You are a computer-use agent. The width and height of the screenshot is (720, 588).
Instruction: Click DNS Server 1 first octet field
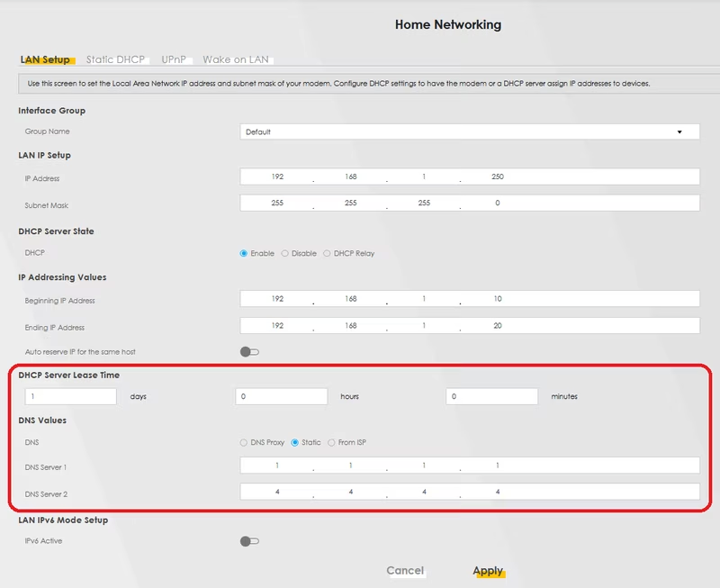(x=277, y=466)
